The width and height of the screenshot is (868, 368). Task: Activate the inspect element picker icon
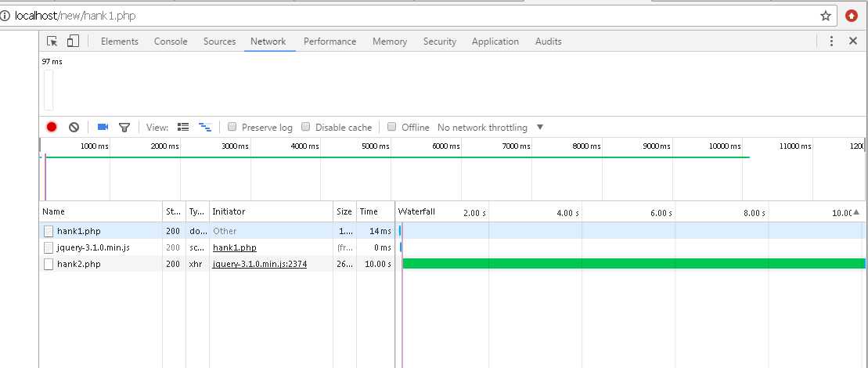click(x=52, y=41)
